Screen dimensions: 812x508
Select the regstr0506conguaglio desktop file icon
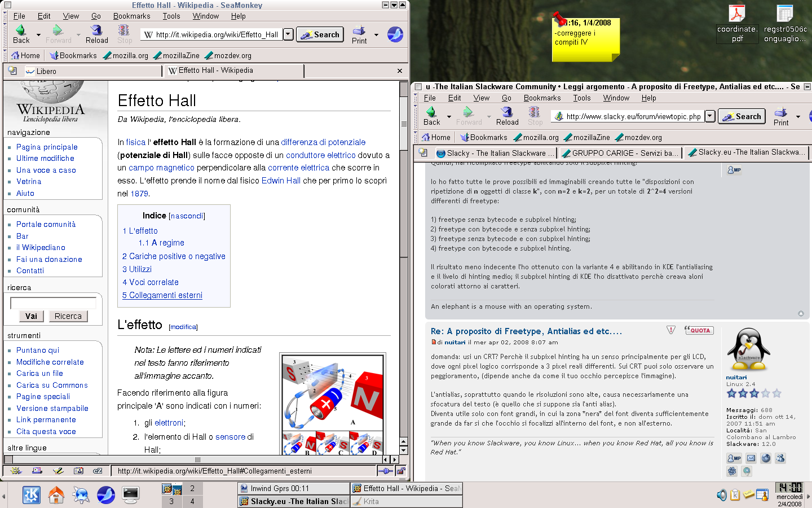pos(785,24)
